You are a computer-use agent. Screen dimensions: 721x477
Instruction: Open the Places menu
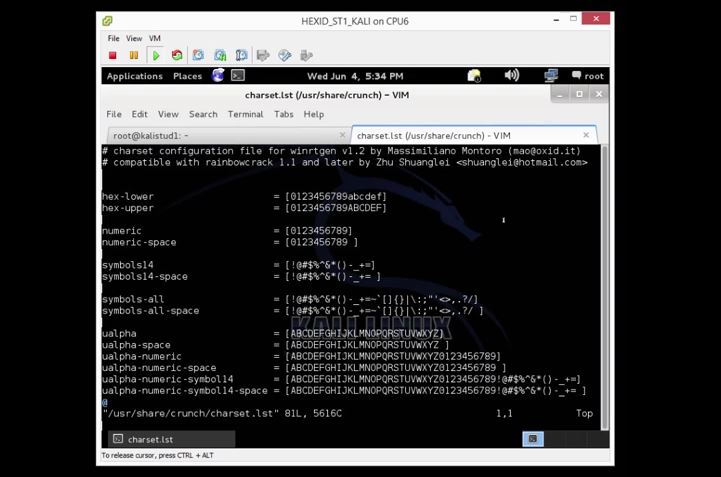point(188,76)
